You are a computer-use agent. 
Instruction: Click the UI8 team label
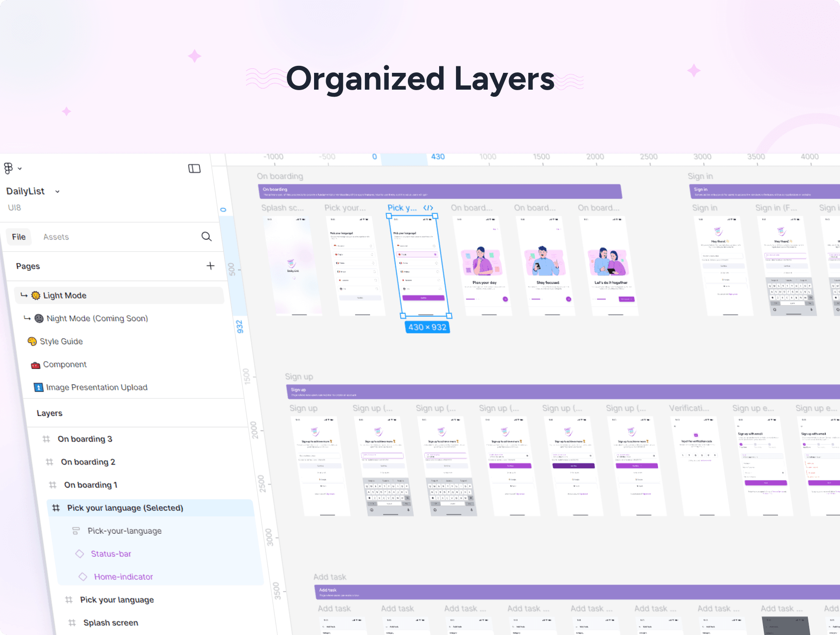(14, 207)
